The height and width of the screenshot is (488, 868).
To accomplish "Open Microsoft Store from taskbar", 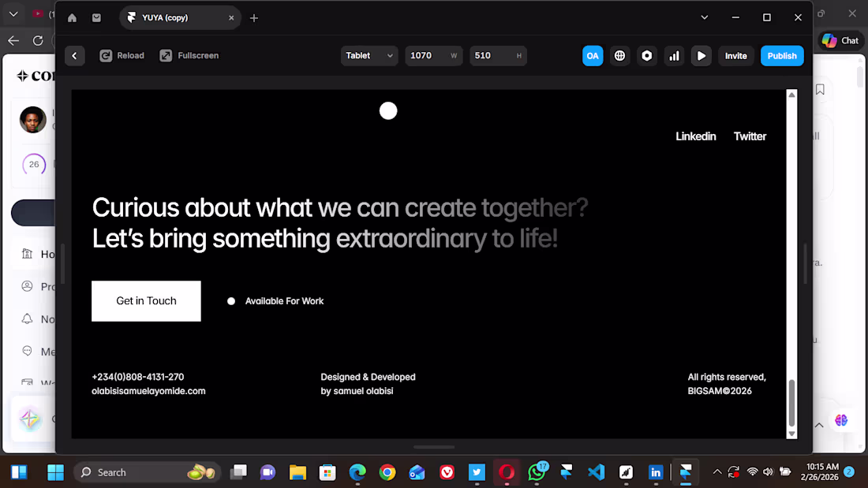I will coord(327,472).
